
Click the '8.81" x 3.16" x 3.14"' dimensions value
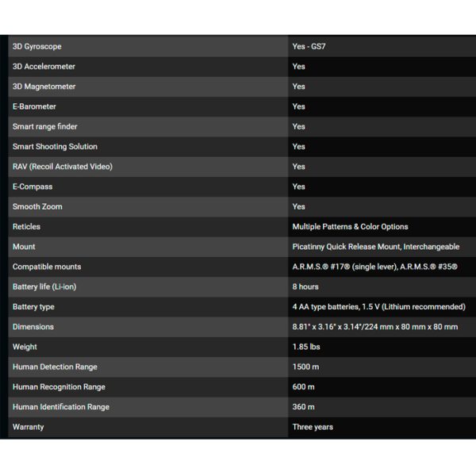click(328, 327)
